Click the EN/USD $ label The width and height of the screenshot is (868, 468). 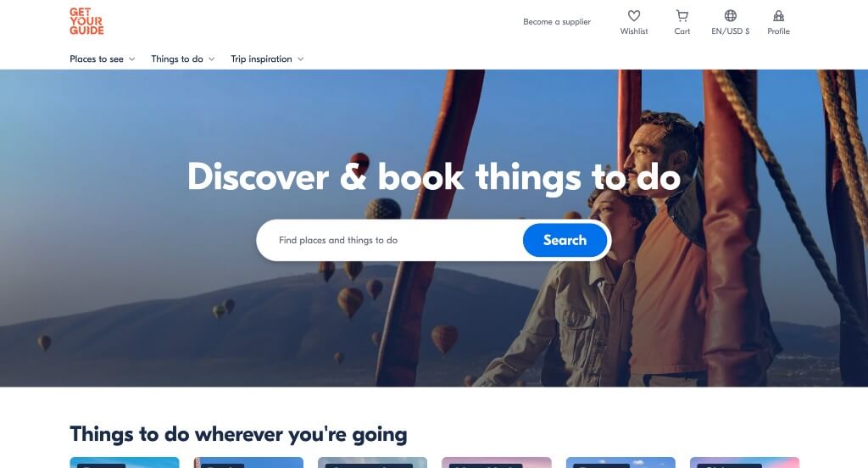point(730,31)
